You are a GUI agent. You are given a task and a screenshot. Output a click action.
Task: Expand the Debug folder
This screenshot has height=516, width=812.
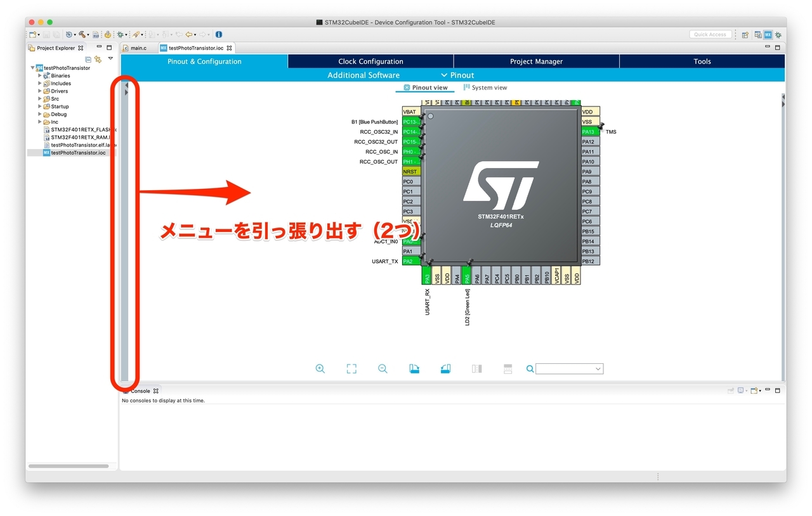coord(39,114)
